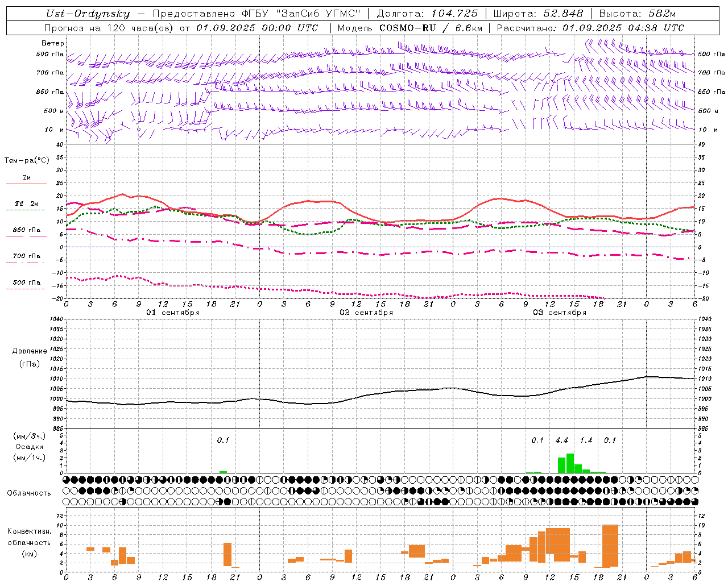Viewport: 728px width, 582px height.
Task: Select the (мм/1ч.) unit label
Action: click(29, 458)
